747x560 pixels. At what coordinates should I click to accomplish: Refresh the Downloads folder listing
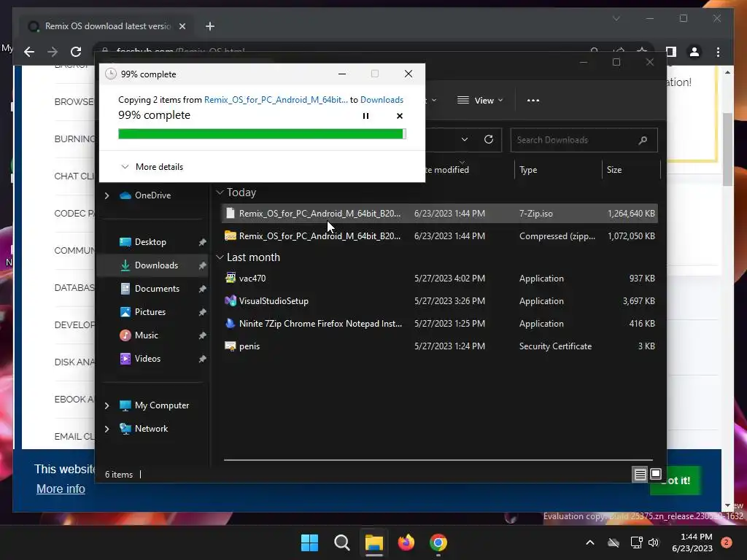pyautogui.click(x=489, y=139)
